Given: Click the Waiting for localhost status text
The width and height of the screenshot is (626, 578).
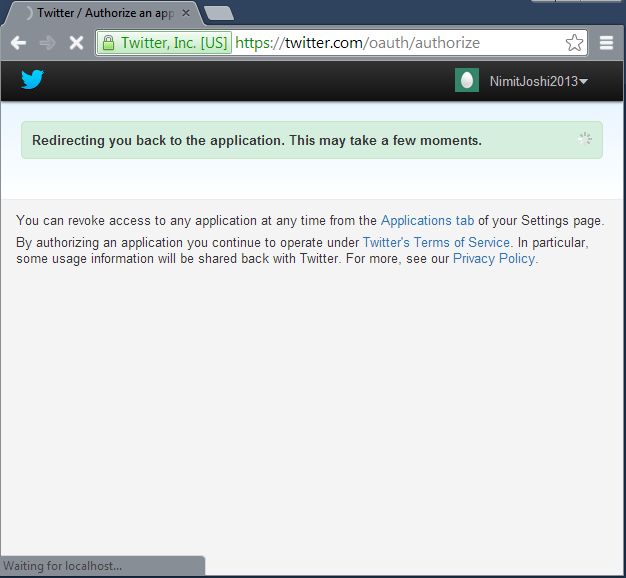Looking at the screenshot, I should (x=63, y=566).
